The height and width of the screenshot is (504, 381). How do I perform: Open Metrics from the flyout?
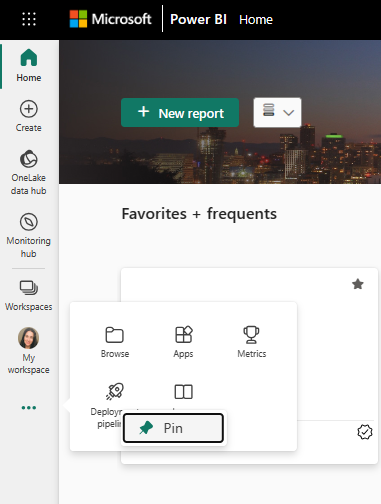click(252, 342)
